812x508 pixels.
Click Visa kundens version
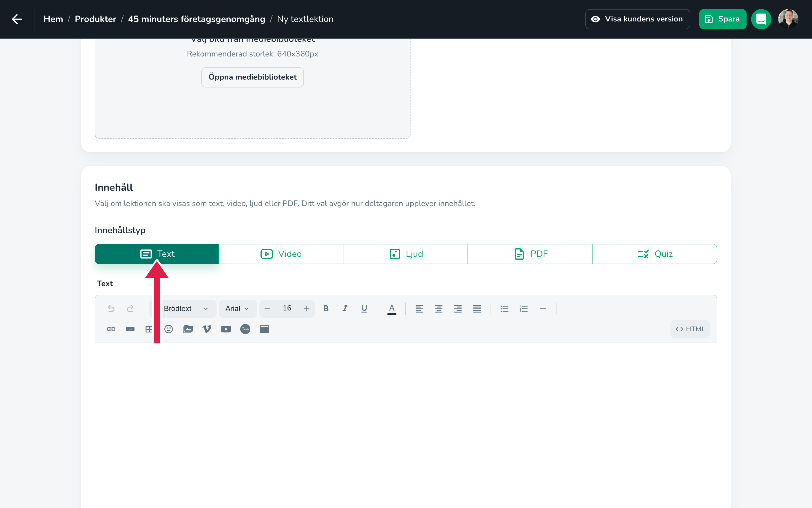pyautogui.click(x=637, y=19)
